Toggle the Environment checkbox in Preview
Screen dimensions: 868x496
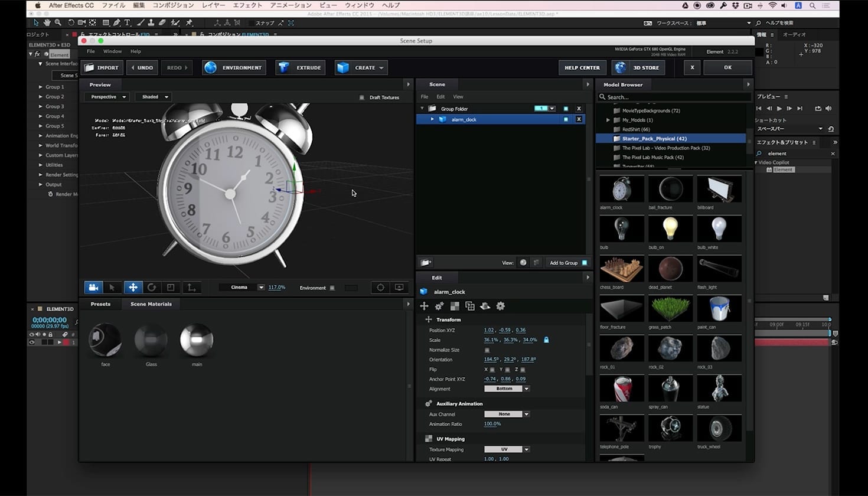332,288
